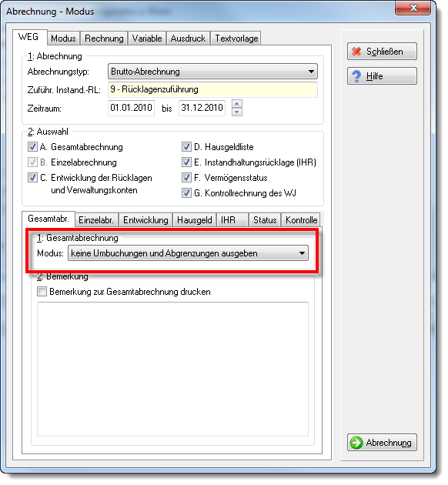This screenshot has height=485, width=448.
Task: Click into the Bemerkung text area
Action: pyautogui.click(x=172, y=369)
